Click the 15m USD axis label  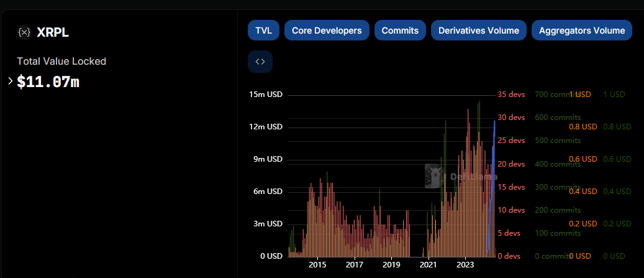tap(266, 95)
